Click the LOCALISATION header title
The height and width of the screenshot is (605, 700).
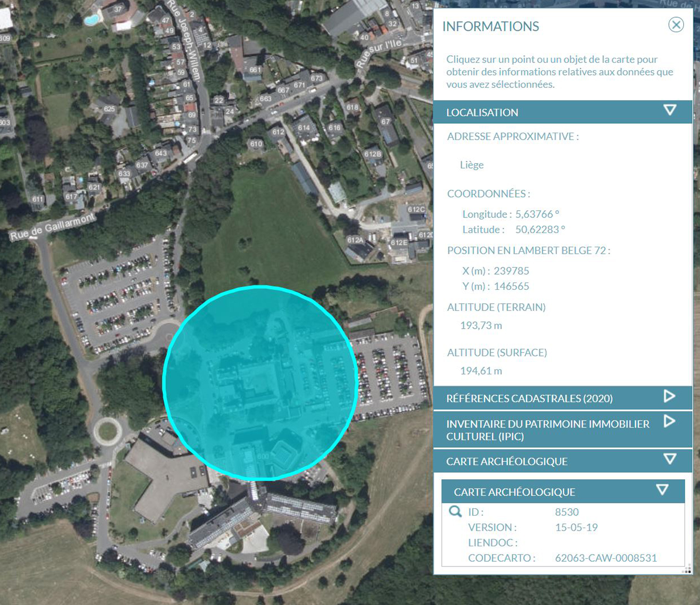pyautogui.click(x=482, y=112)
